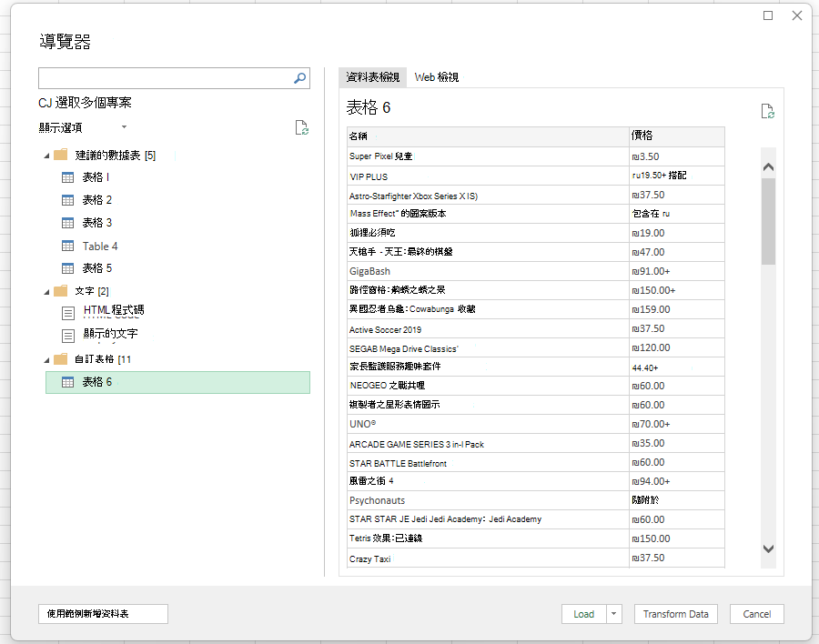Viewport: 819px width, 644px height.
Task: Click the ARCADE GAME SERIES 3 in-I Pack cell
Action: click(x=488, y=444)
